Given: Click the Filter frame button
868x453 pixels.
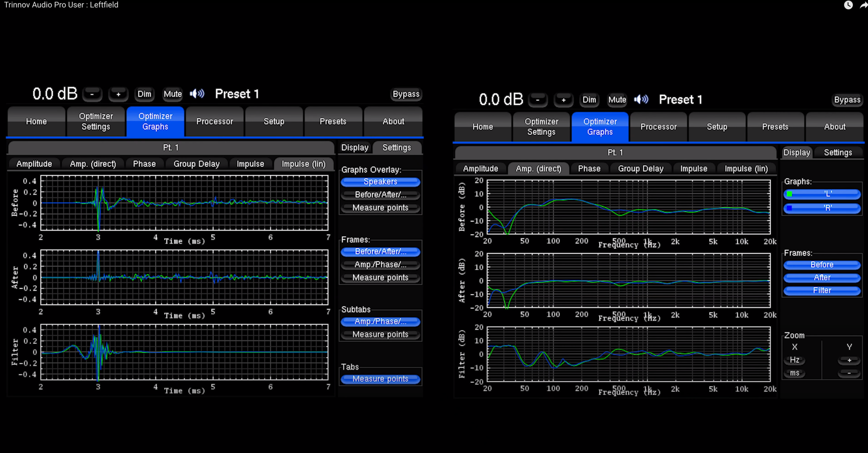Looking at the screenshot, I should 821,290.
